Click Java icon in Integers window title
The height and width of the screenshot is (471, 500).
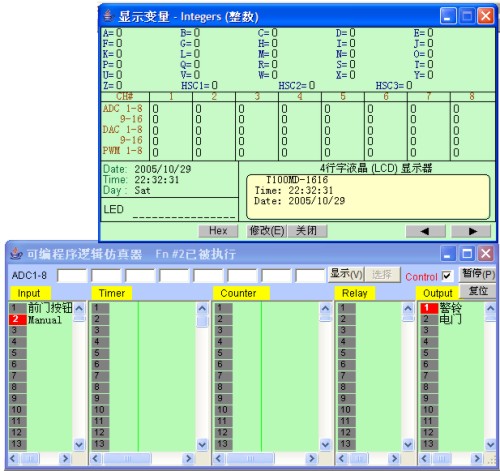coord(108,16)
